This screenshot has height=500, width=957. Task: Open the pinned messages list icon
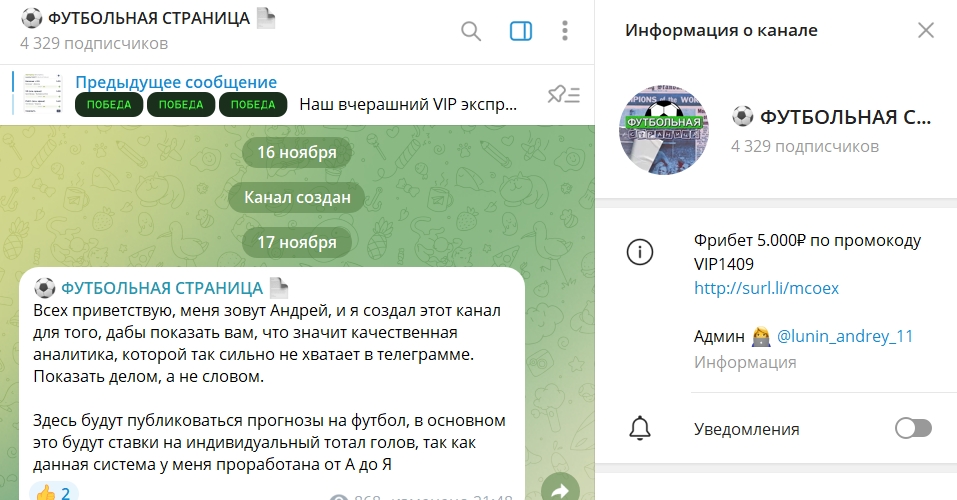click(x=563, y=95)
